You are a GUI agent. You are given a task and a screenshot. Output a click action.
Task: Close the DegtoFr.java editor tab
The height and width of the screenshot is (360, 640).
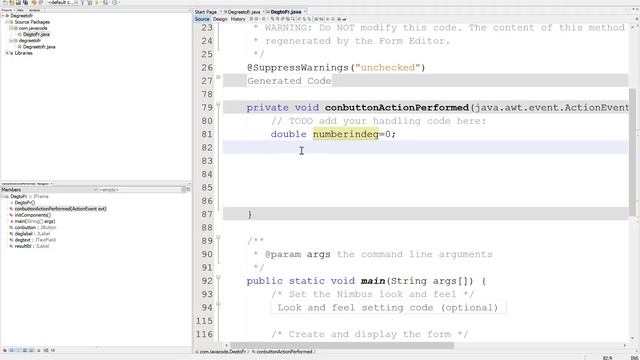click(305, 12)
